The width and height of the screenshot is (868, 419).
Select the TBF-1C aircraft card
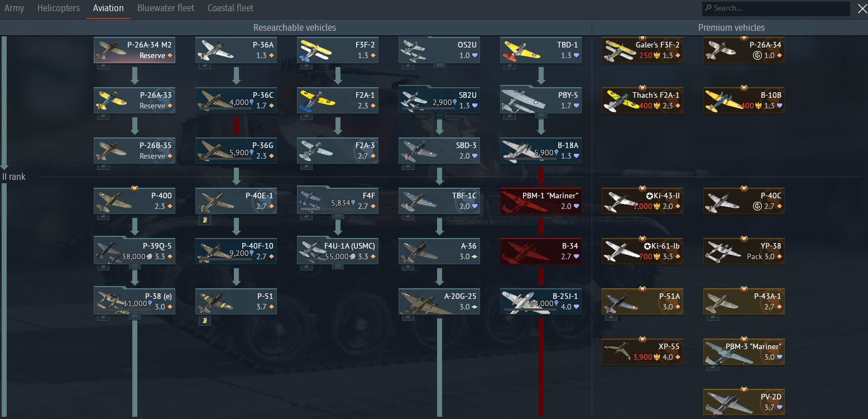(x=439, y=201)
